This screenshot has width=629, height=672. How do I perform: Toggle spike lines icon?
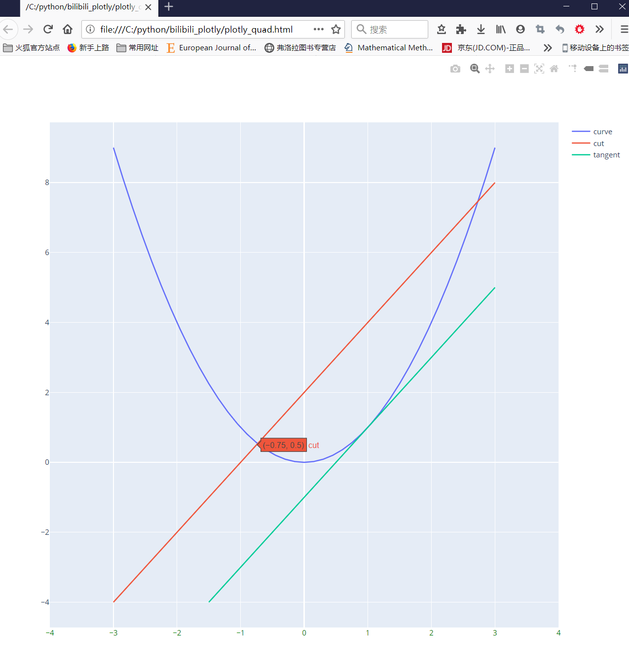click(x=573, y=69)
